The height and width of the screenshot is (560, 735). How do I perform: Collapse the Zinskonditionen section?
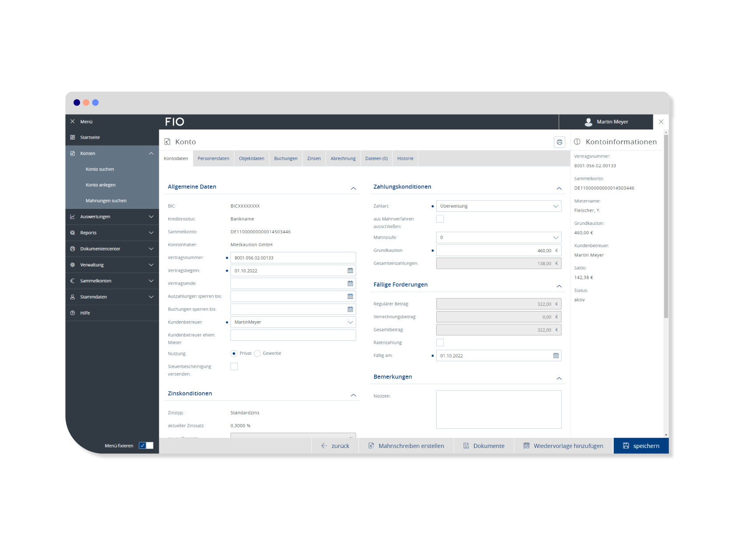pos(353,395)
